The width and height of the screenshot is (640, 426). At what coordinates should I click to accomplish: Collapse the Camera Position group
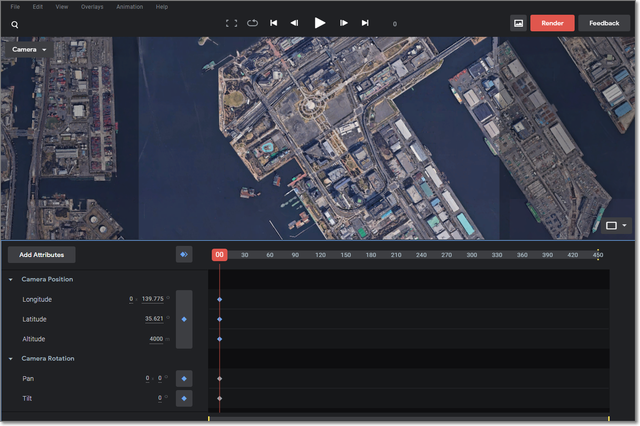point(11,279)
